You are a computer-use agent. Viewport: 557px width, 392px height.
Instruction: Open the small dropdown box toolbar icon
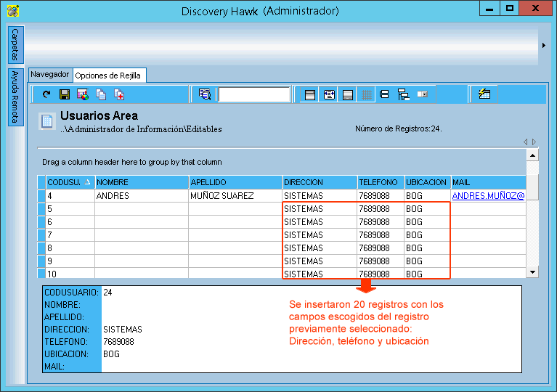[423, 94]
